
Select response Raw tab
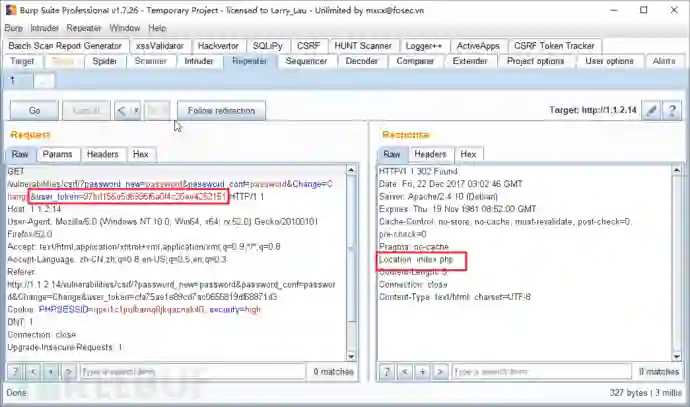[x=392, y=154]
